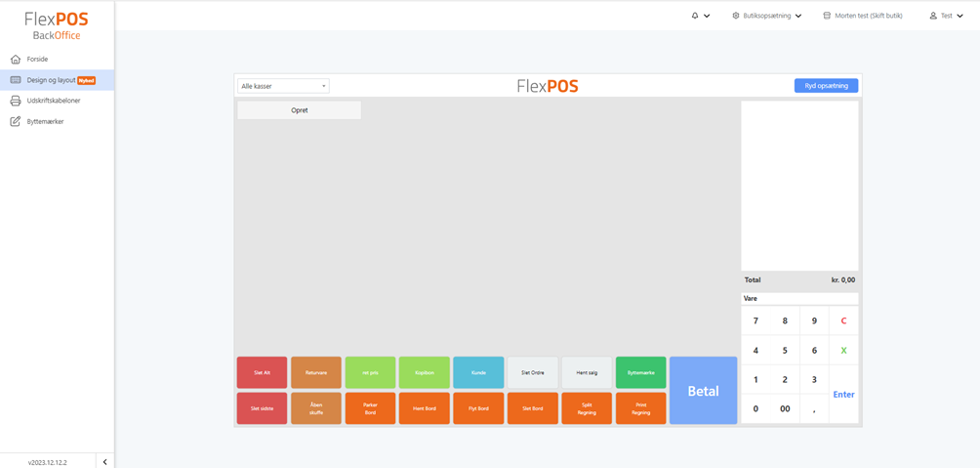Click the Forside home icon
The width and height of the screenshot is (980, 468).
point(16,60)
